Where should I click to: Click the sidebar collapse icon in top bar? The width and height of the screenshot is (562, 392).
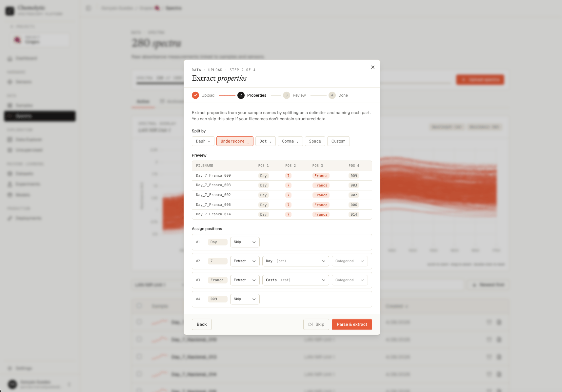89,8
